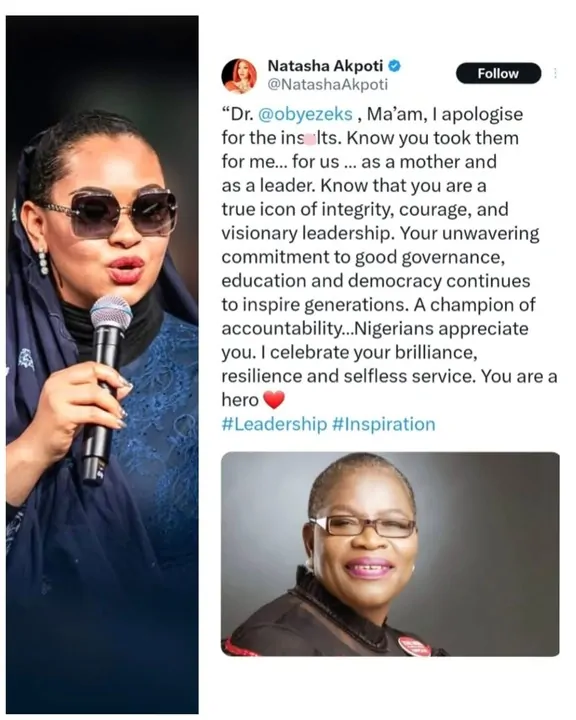Click the eyeglasses in the attached photo

[x=363, y=526]
